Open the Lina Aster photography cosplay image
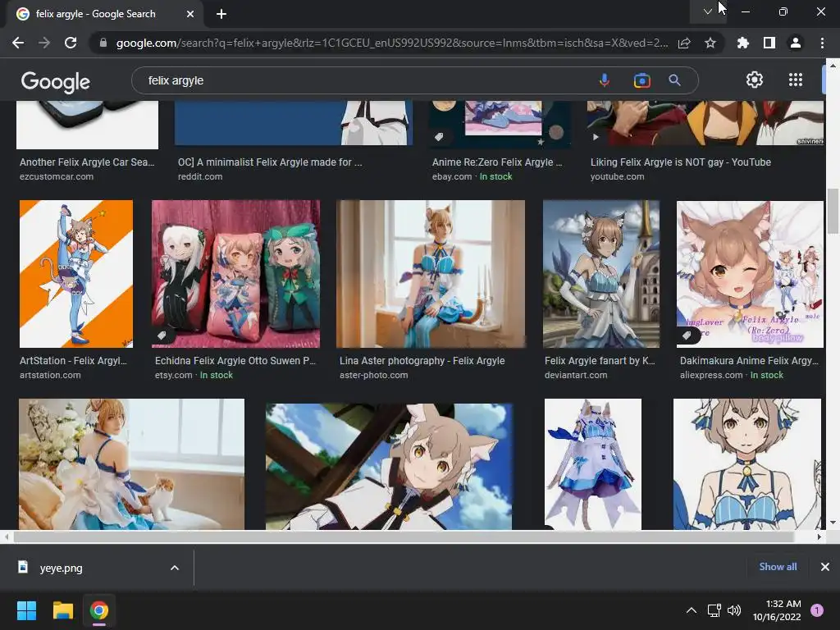The height and width of the screenshot is (630, 840). click(431, 274)
